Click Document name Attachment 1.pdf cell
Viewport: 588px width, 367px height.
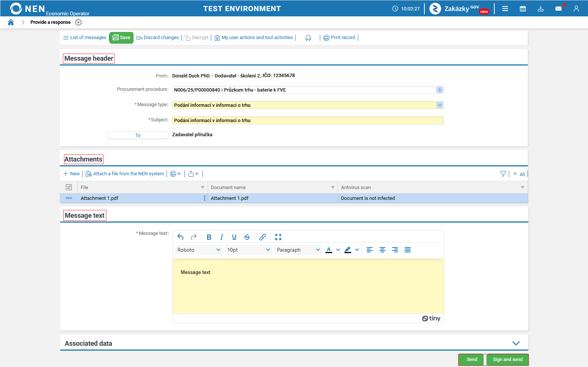pos(273,198)
